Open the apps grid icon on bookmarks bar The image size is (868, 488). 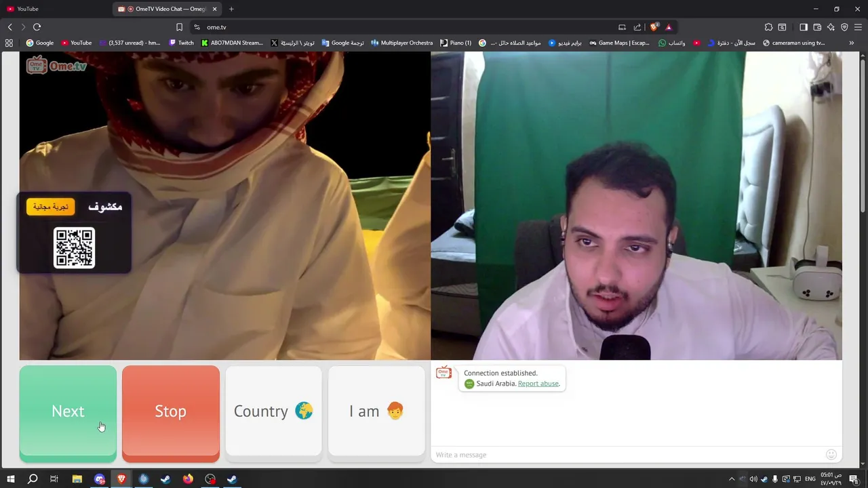[x=9, y=43]
